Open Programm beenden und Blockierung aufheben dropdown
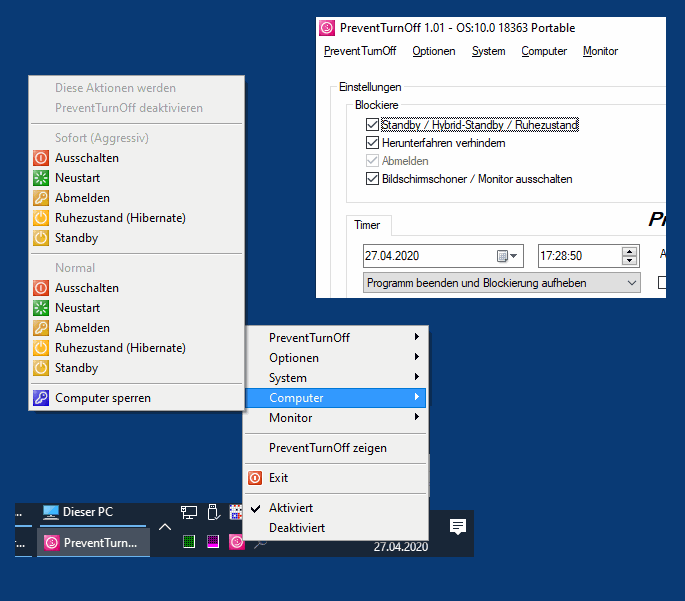This screenshot has width=685, height=601. coord(502,283)
